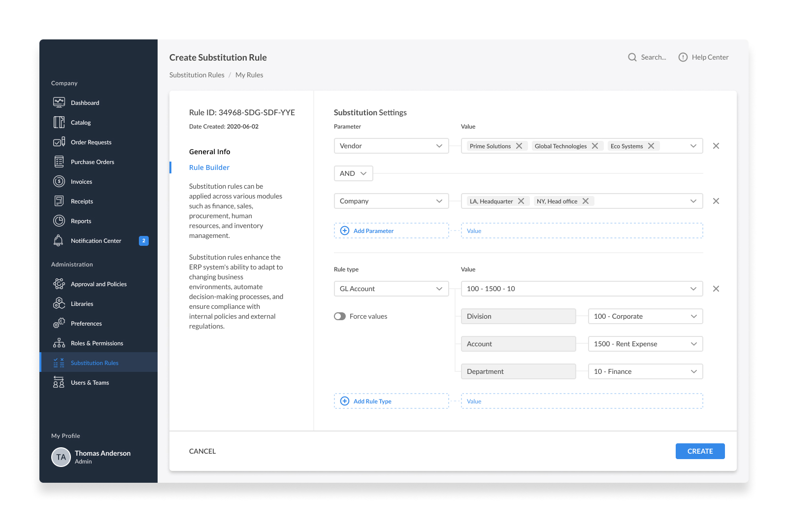Expand the company values dropdown
The height and width of the screenshot is (532, 788).
tap(693, 201)
